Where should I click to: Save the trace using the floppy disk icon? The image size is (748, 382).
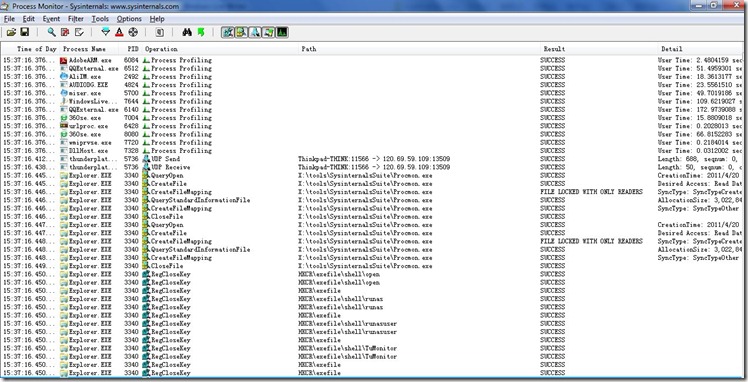point(24,32)
